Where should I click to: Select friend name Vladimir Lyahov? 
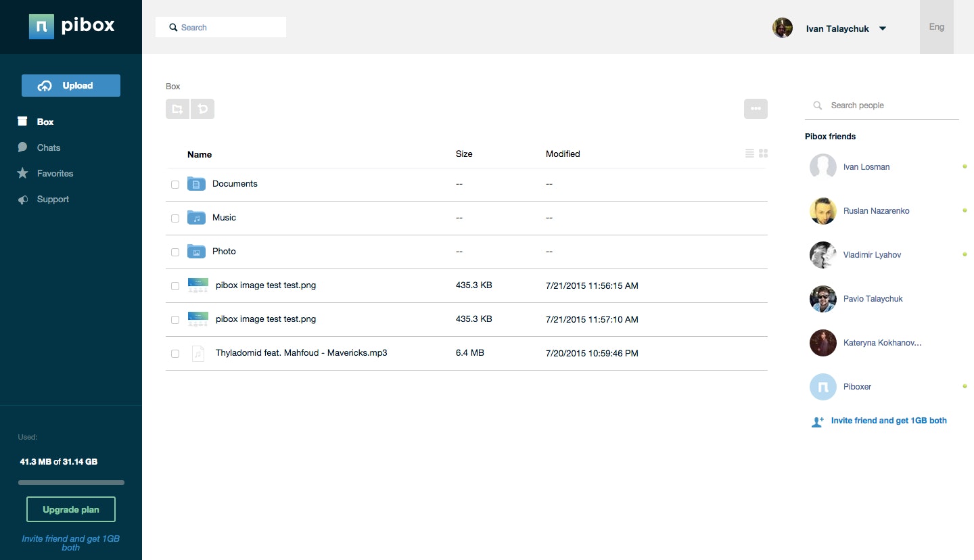click(872, 254)
